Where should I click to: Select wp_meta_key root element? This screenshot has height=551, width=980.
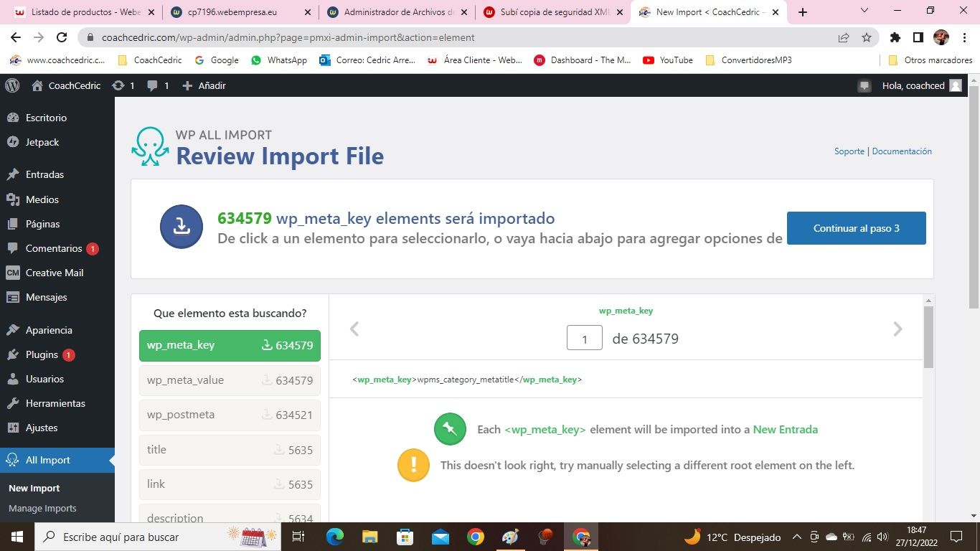pyautogui.click(x=230, y=345)
